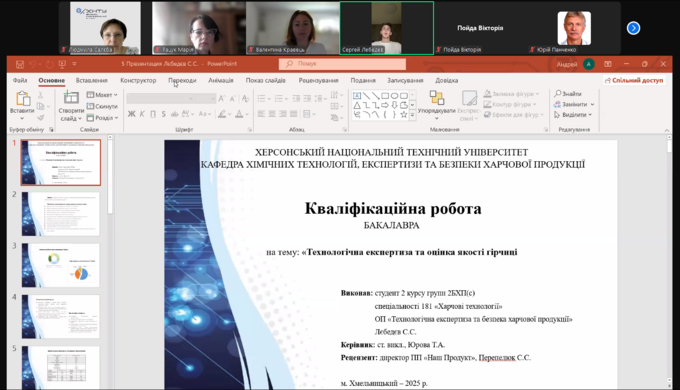This screenshot has width=680, height=390.
Task: Click the Спільний доступ button
Action: (x=634, y=80)
